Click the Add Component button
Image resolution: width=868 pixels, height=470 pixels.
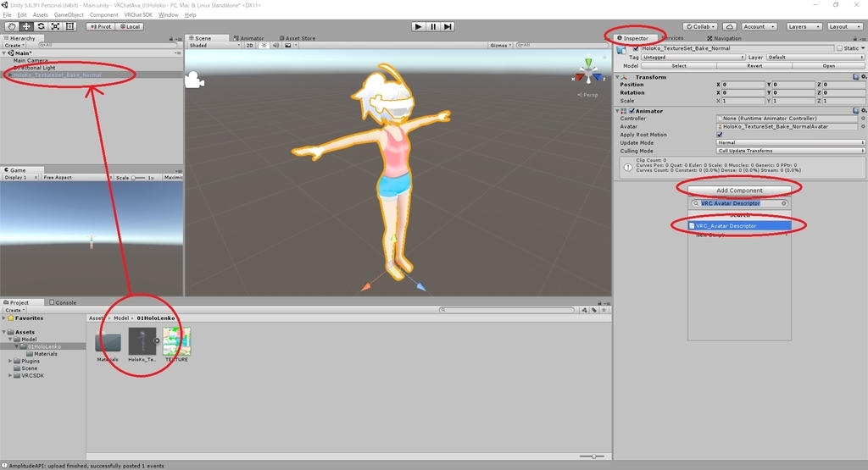point(739,191)
